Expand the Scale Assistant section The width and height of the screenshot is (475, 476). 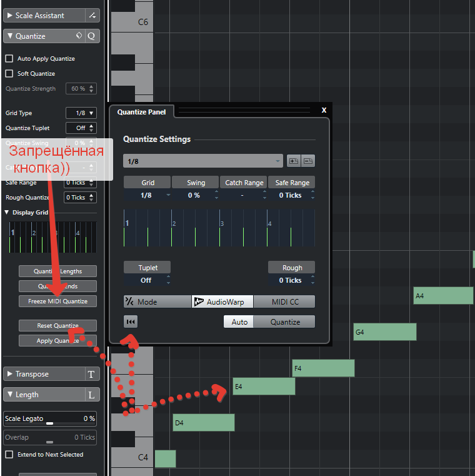pos(10,15)
